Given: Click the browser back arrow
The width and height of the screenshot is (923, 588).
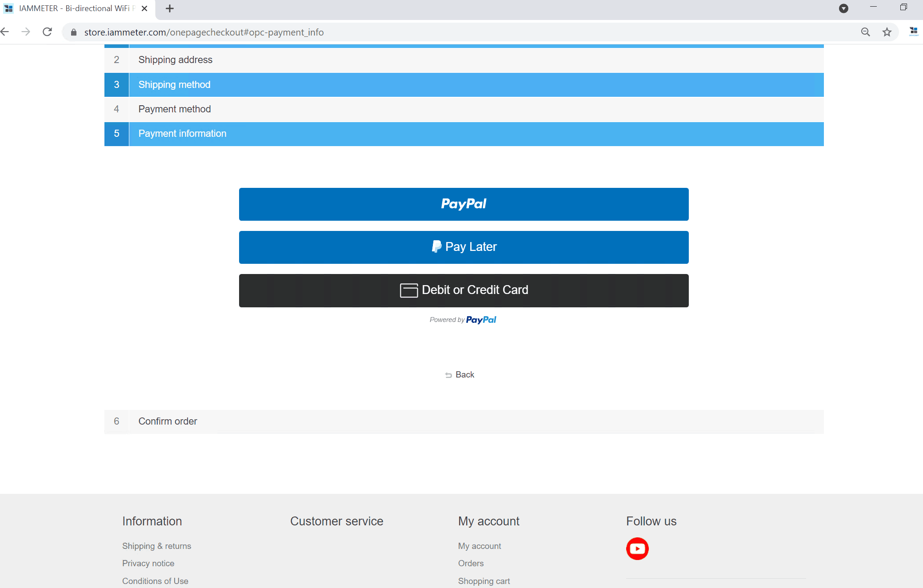Looking at the screenshot, I should [5, 32].
